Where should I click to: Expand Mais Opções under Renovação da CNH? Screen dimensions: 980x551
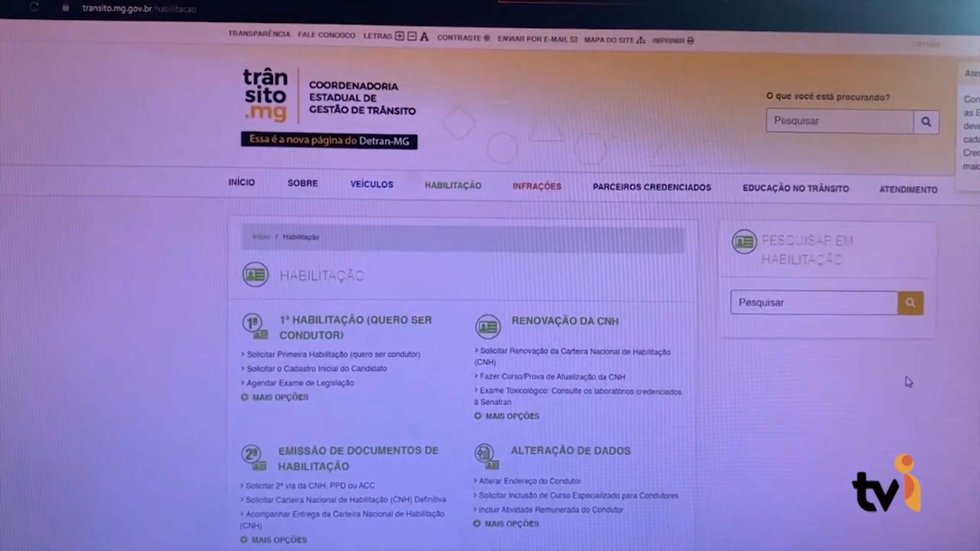click(x=507, y=416)
